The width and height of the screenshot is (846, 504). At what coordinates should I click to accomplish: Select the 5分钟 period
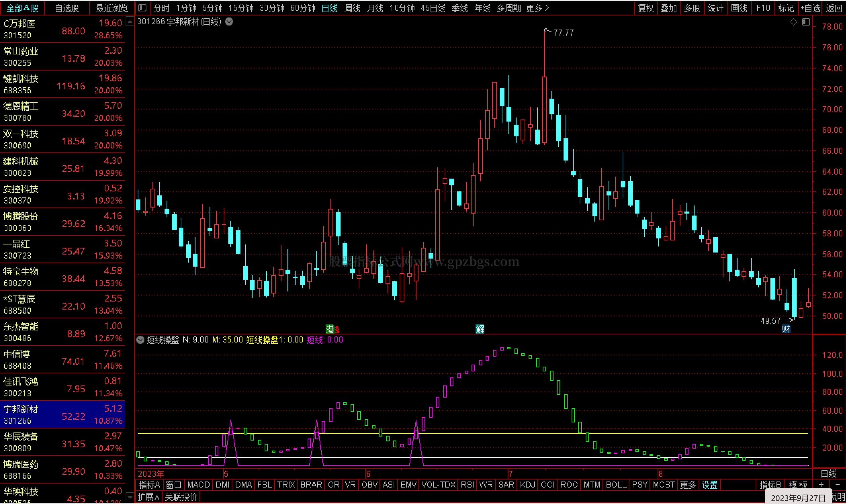point(212,8)
